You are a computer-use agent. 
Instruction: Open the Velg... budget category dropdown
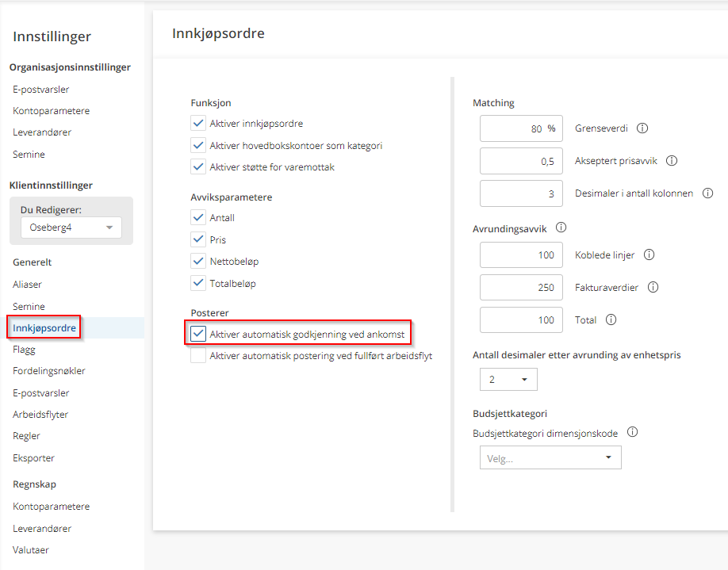click(550, 458)
